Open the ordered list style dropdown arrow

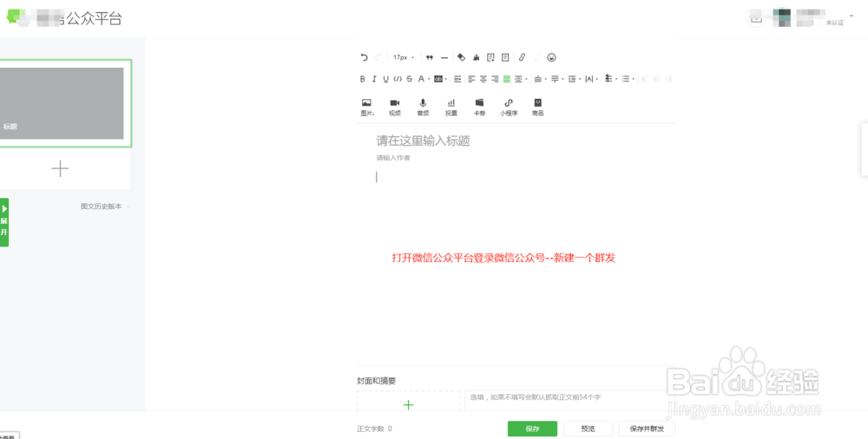pos(616,79)
